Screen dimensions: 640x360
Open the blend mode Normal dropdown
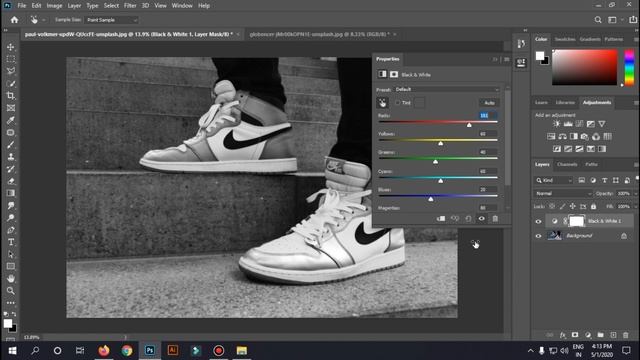[563, 193]
